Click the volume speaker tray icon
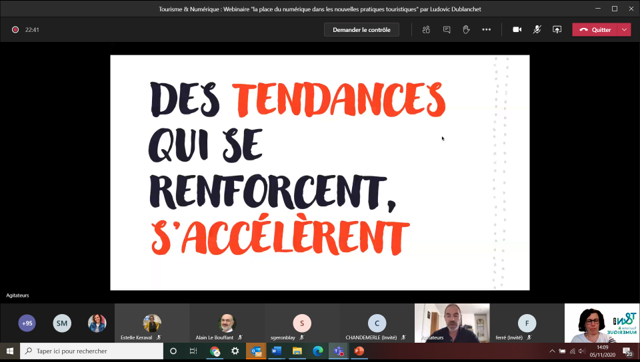This screenshot has width=640, height=362. (582, 351)
